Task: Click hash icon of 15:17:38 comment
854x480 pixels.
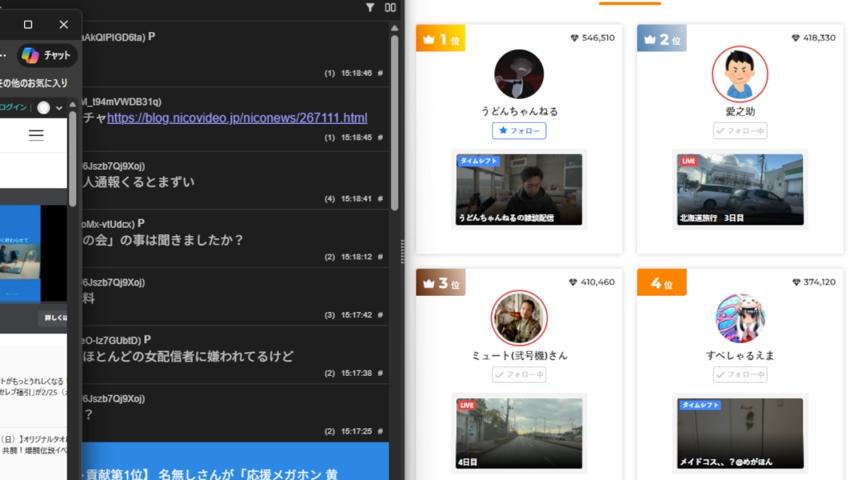Action: coord(380,373)
